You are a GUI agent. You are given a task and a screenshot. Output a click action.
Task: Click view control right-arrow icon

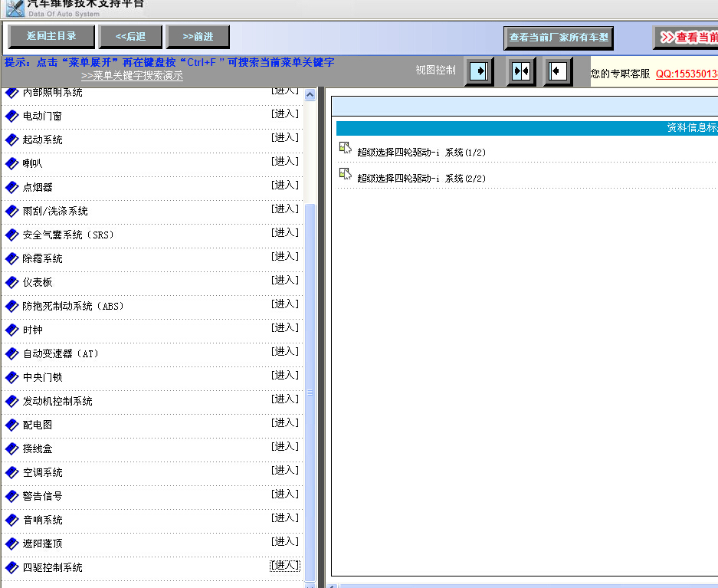(x=479, y=71)
